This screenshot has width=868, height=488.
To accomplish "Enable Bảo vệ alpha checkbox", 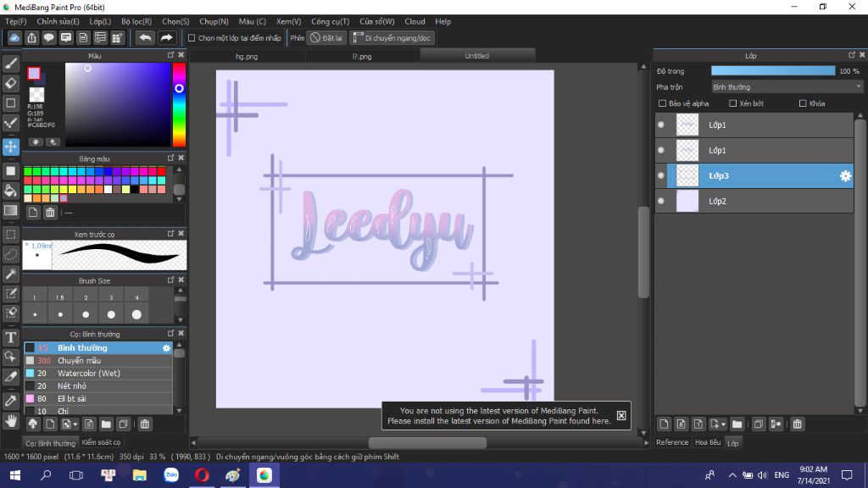I will (662, 103).
